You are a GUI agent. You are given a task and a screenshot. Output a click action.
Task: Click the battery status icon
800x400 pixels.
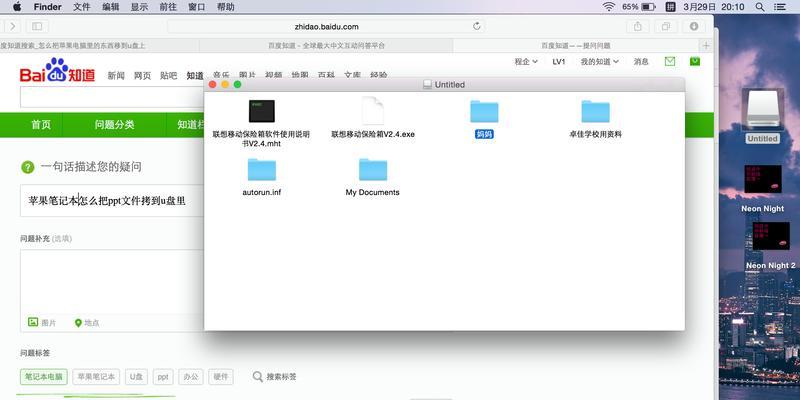(x=639, y=7)
